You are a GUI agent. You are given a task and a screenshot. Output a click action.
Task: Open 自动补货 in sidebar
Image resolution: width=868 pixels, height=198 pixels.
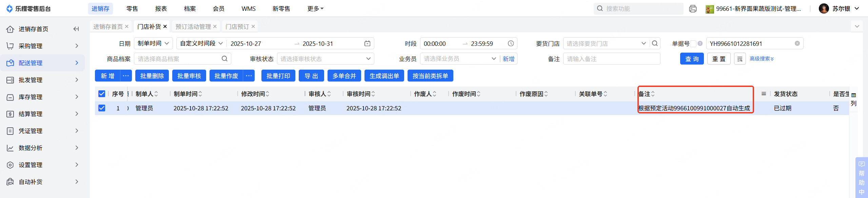(x=42, y=182)
